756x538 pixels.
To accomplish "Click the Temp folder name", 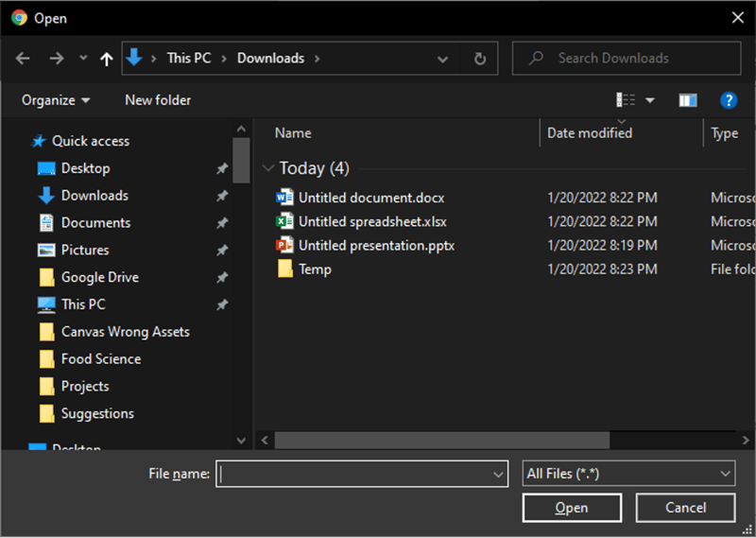I will 315,269.
